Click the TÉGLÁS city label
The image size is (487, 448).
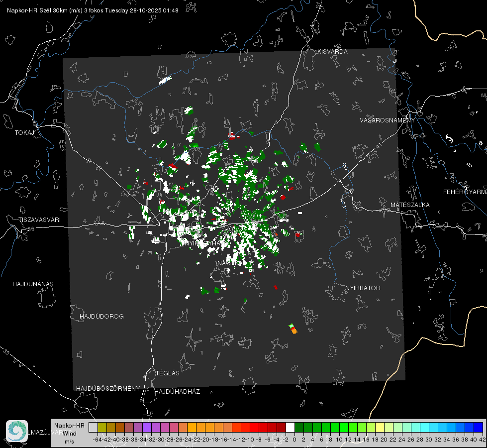point(168,373)
